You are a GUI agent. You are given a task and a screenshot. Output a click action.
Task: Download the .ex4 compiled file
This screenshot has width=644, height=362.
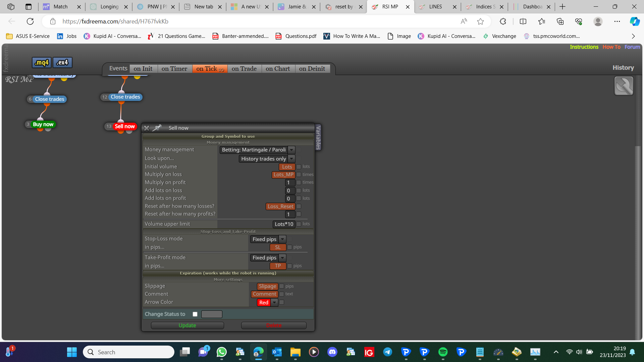click(62, 62)
